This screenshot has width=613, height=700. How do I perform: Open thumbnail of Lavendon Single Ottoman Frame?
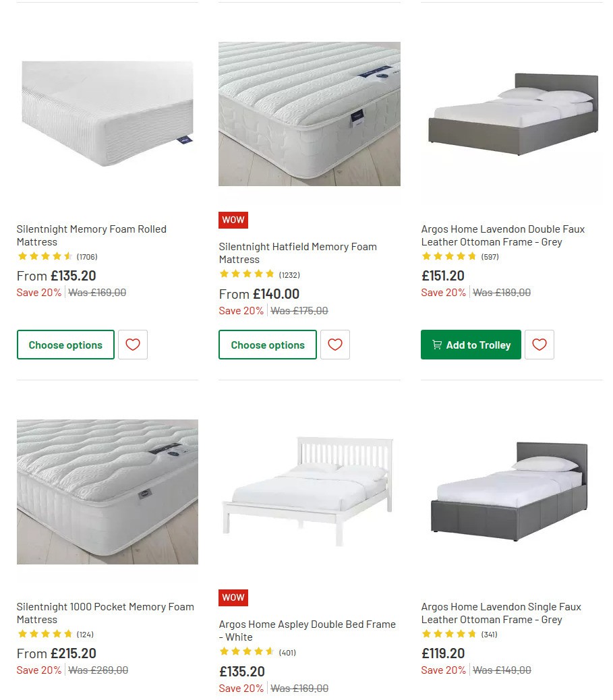coord(511,492)
